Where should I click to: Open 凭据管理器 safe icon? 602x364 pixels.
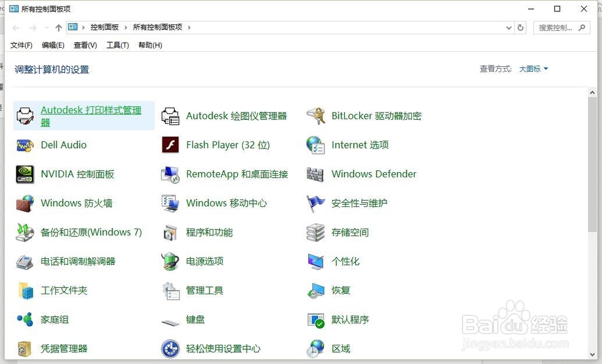coord(25,348)
